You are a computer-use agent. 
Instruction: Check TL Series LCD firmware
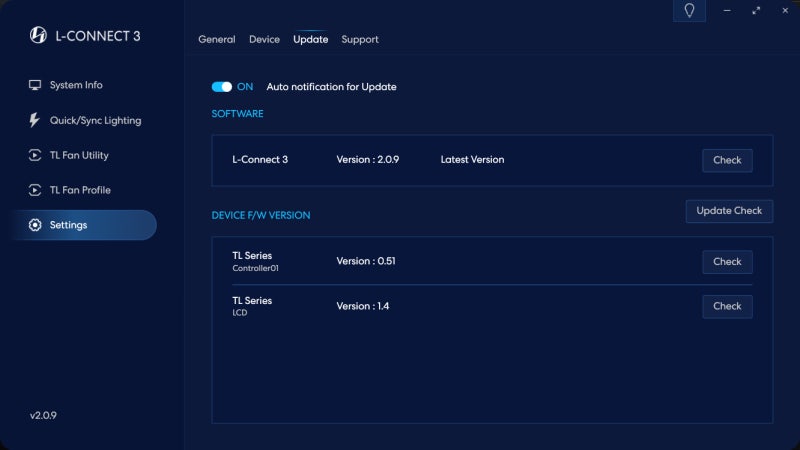(727, 306)
